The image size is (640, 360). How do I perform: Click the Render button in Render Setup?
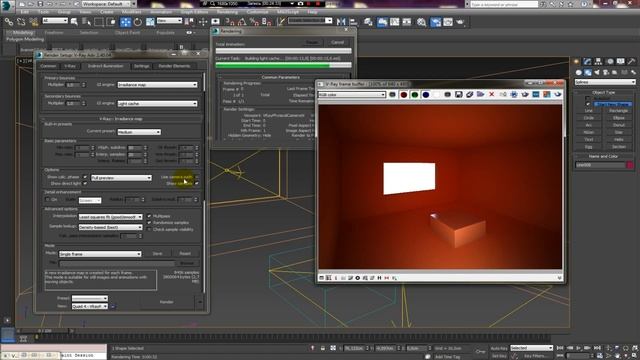tap(167, 302)
